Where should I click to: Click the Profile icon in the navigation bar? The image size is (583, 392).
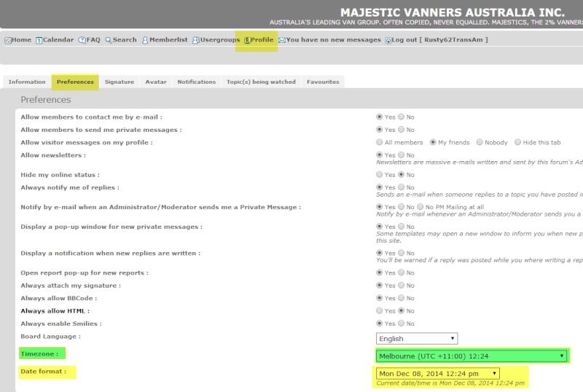(247, 40)
